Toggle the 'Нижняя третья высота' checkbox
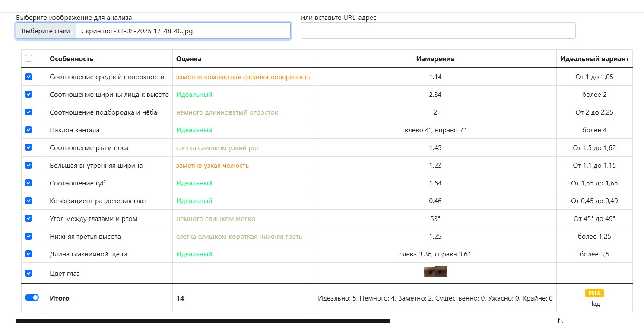The image size is (644, 323). (29, 236)
